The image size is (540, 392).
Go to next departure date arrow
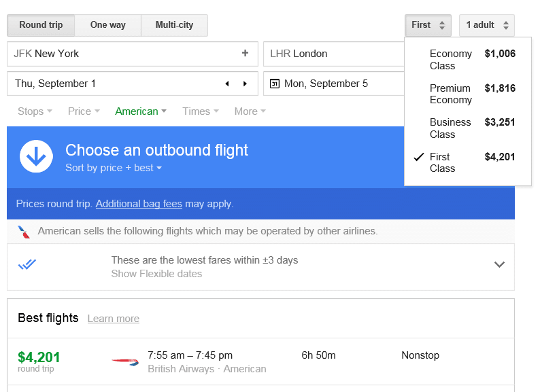pos(246,84)
